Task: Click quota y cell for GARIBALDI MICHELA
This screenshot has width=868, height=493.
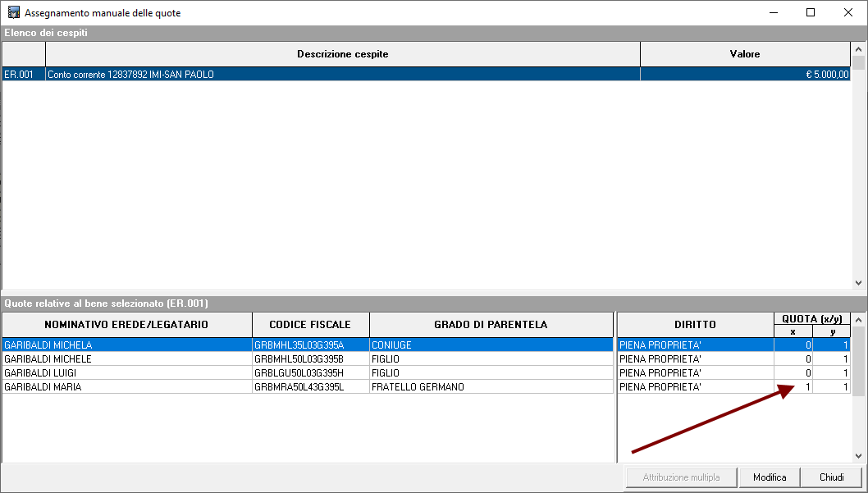Action: [831, 345]
